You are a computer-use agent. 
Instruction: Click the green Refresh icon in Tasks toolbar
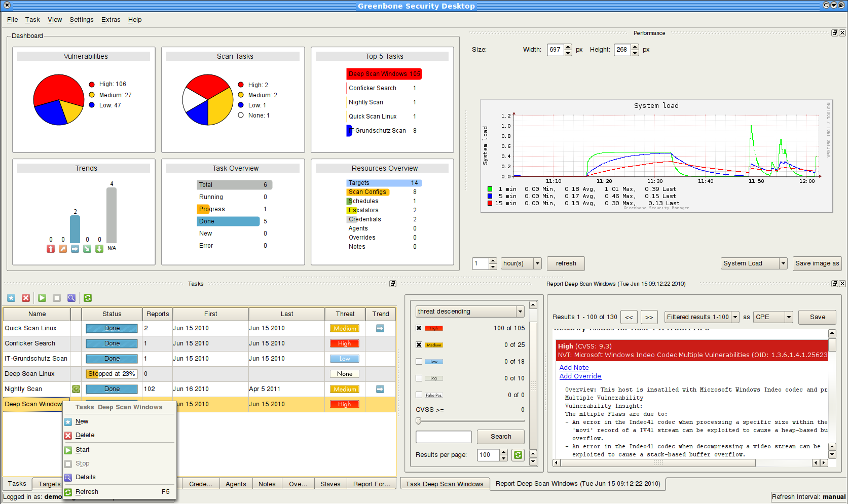pyautogui.click(x=88, y=298)
